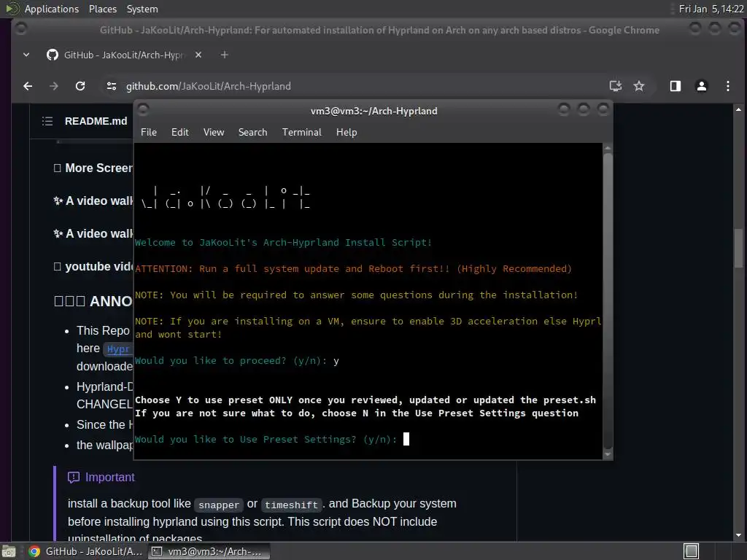Go back using Chrome's back arrow
Screen dimensions: 747x560
point(28,86)
